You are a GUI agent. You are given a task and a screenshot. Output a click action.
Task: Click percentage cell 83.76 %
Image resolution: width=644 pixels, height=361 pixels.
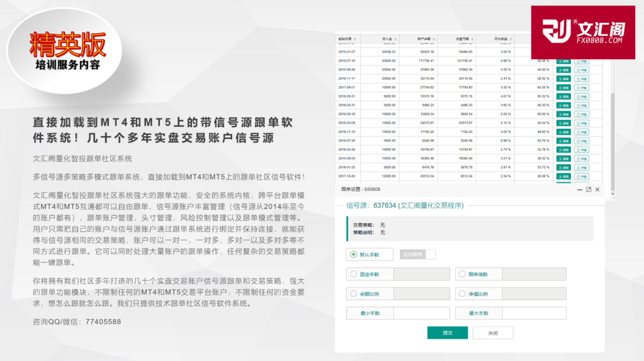tap(543, 141)
